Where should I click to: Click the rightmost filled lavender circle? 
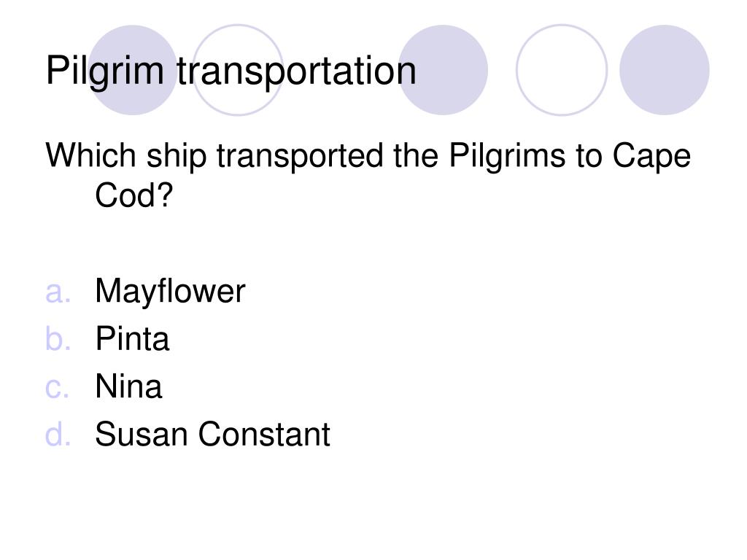tap(665, 70)
